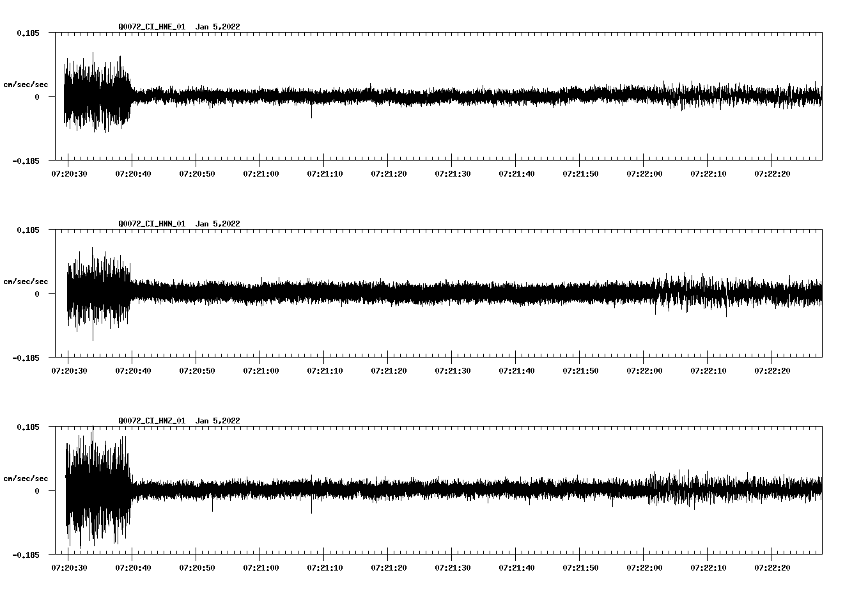Image resolution: width=868 pixels, height=591 pixels.
Task: Click the cm/sec/sec label of HNN plot
Action: pyautogui.click(x=26, y=281)
